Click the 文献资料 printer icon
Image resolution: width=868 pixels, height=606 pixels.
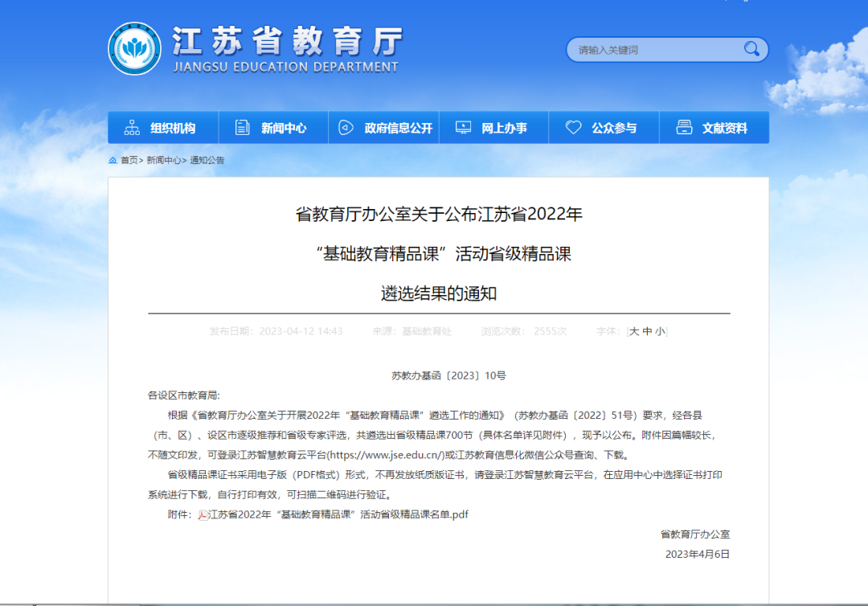click(684, 127)
